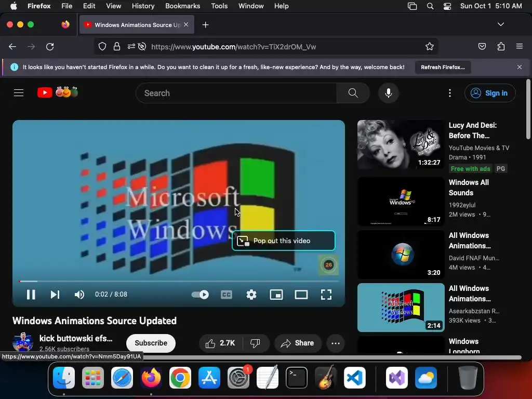
Task: Open site permissions icon in address bar
Action: 131,46
